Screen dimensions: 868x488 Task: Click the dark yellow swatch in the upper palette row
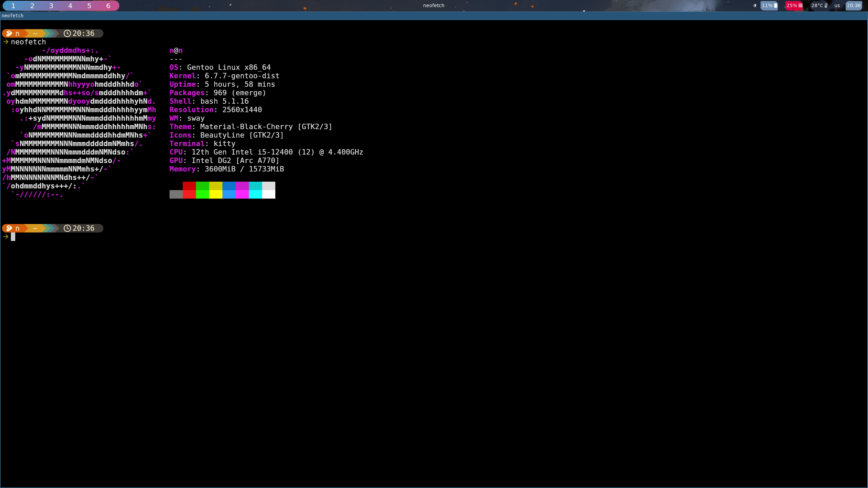coord(216,186)
